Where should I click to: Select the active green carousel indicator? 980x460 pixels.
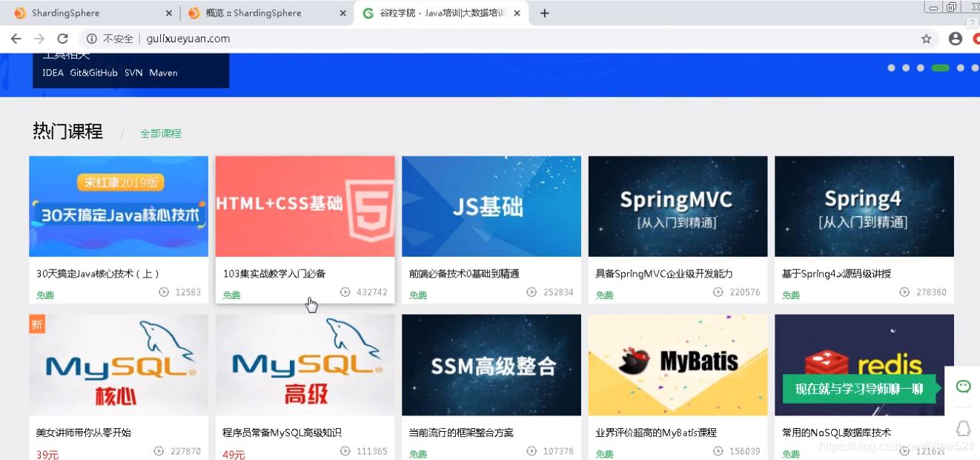coord(940,68)
